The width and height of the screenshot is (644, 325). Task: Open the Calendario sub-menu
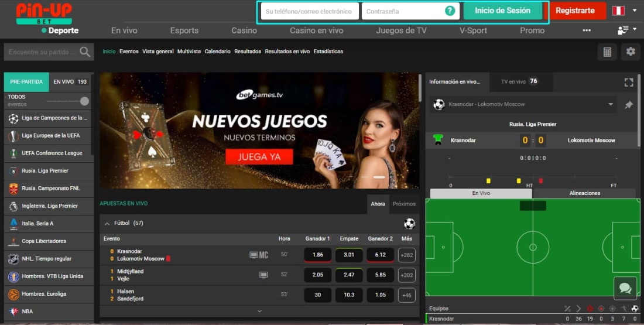click(x=217, y=52)
